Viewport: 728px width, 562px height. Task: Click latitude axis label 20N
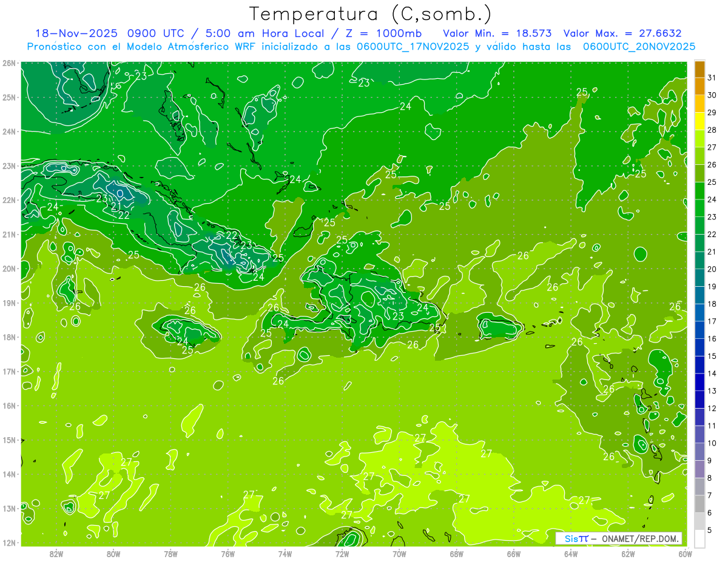point(9,269)
